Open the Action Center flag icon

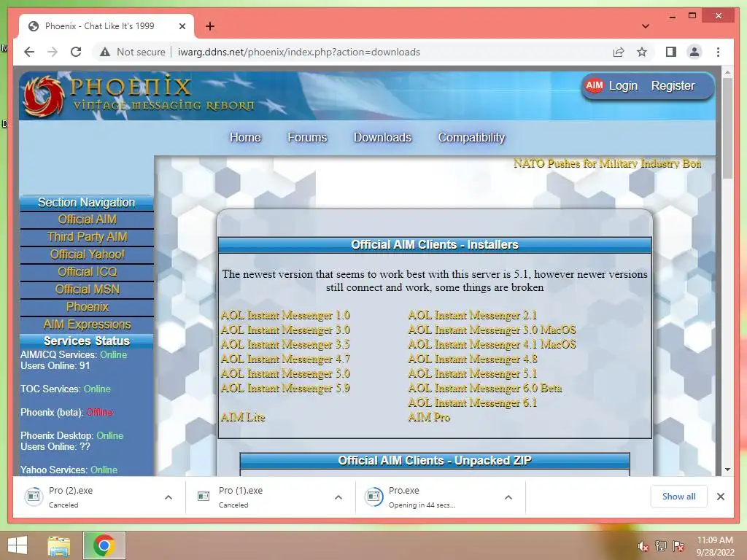(x=678, y=546)
